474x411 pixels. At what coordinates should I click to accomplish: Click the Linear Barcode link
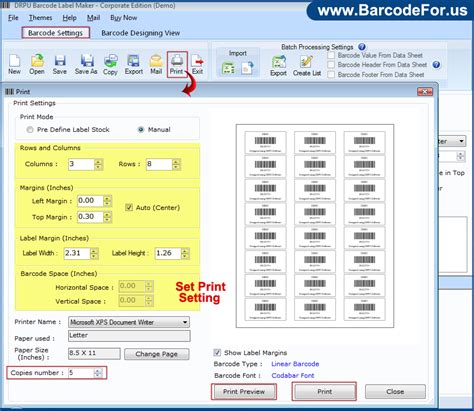click(x=295, y=364)
